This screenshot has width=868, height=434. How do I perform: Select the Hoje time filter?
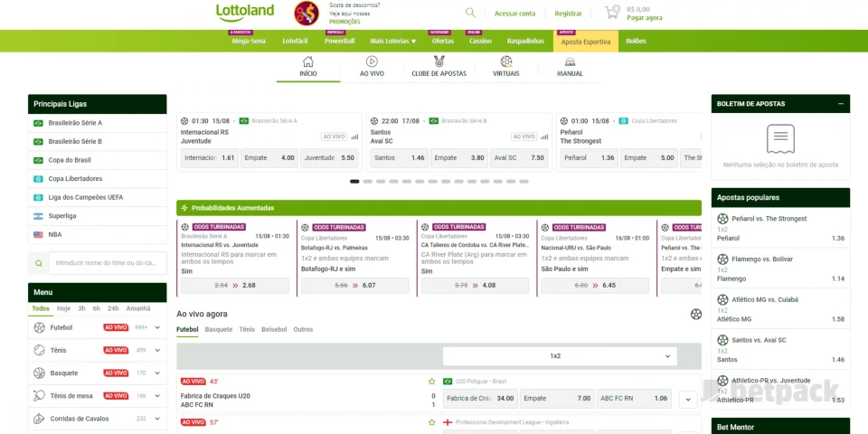click(x=64, y=308)
